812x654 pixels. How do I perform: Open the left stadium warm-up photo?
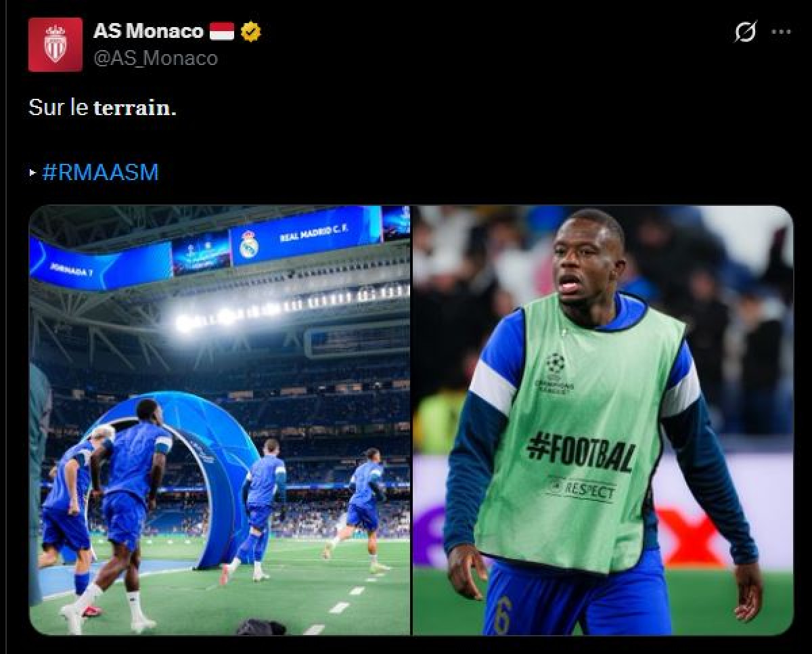pyautogui.click(x=219, y=420)
